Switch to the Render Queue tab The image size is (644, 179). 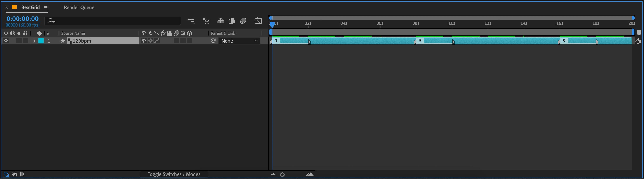click(x=79, y=7)
